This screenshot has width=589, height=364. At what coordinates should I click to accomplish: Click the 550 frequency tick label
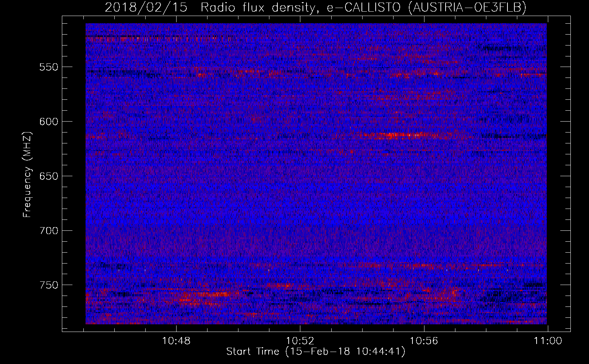click(49, 67)
